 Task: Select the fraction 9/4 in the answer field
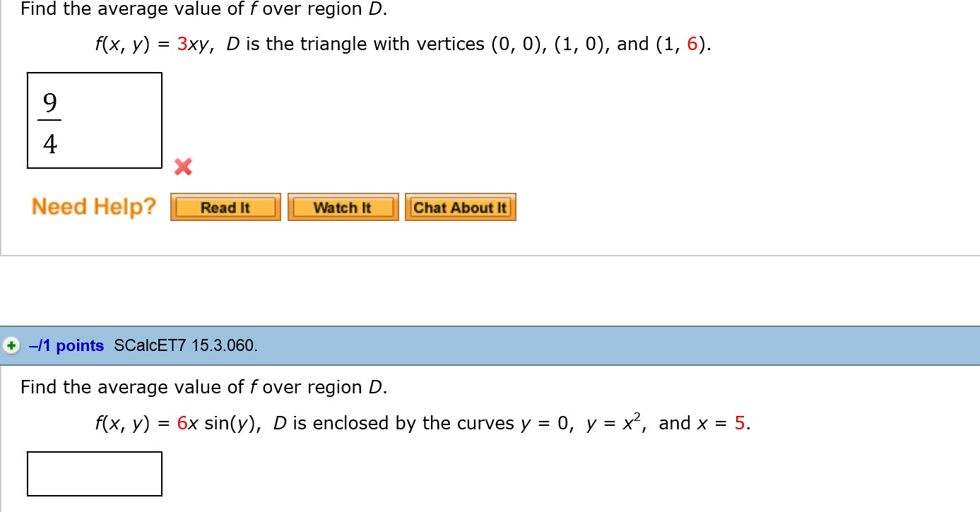pyautogui.click(x=49, y=121)
